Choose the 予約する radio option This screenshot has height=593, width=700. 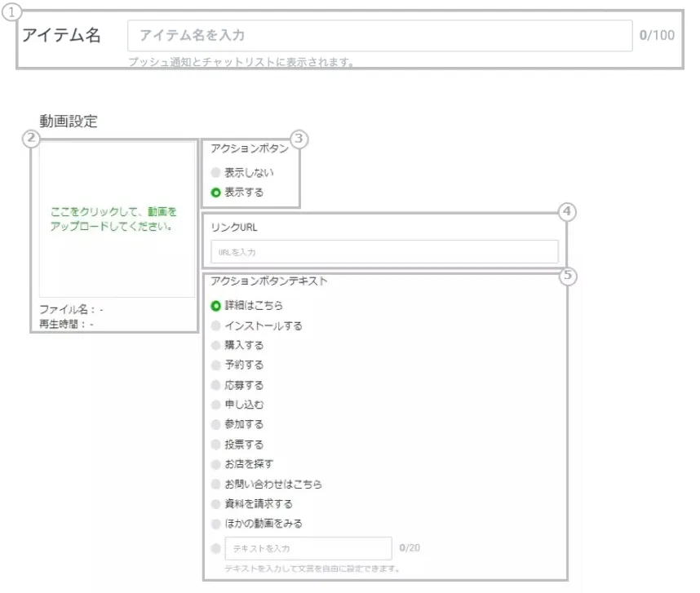click(x=216, y=365)
